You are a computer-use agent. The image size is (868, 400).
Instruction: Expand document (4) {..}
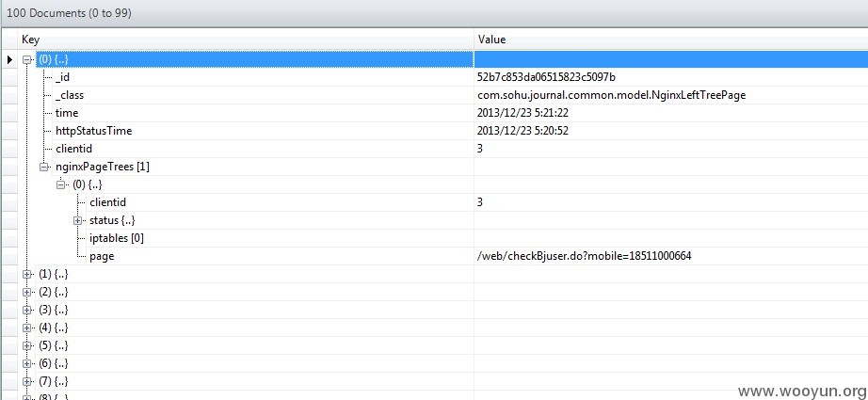26,328
